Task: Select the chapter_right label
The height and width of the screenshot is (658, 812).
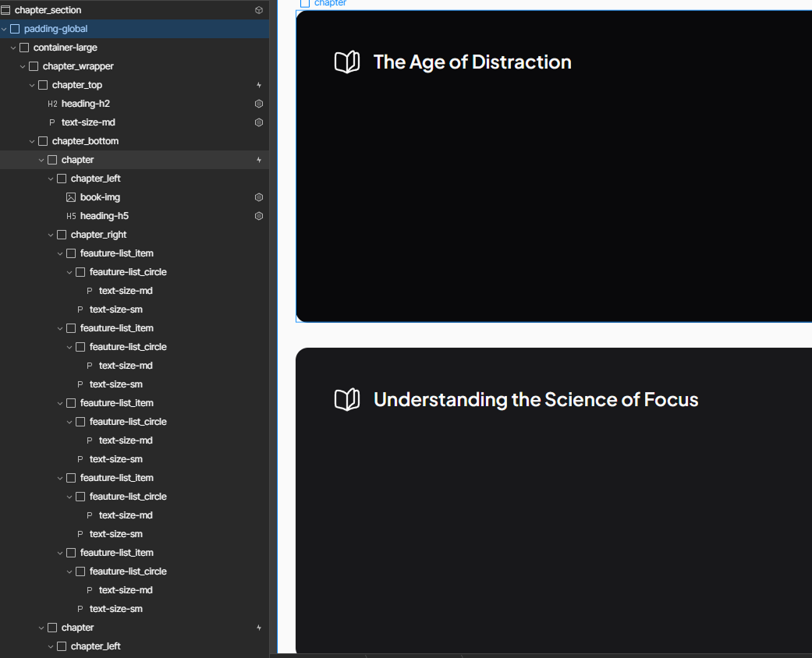Action: [98, 235]
